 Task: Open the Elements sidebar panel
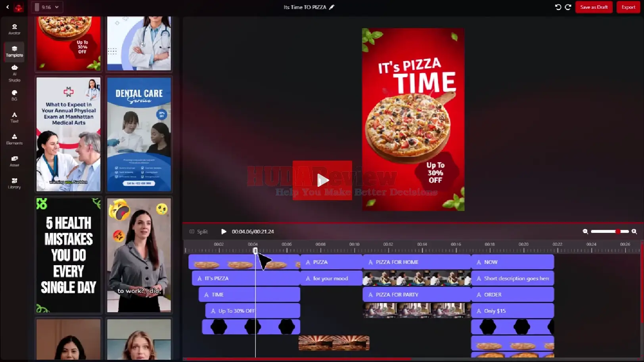point(14,139)
